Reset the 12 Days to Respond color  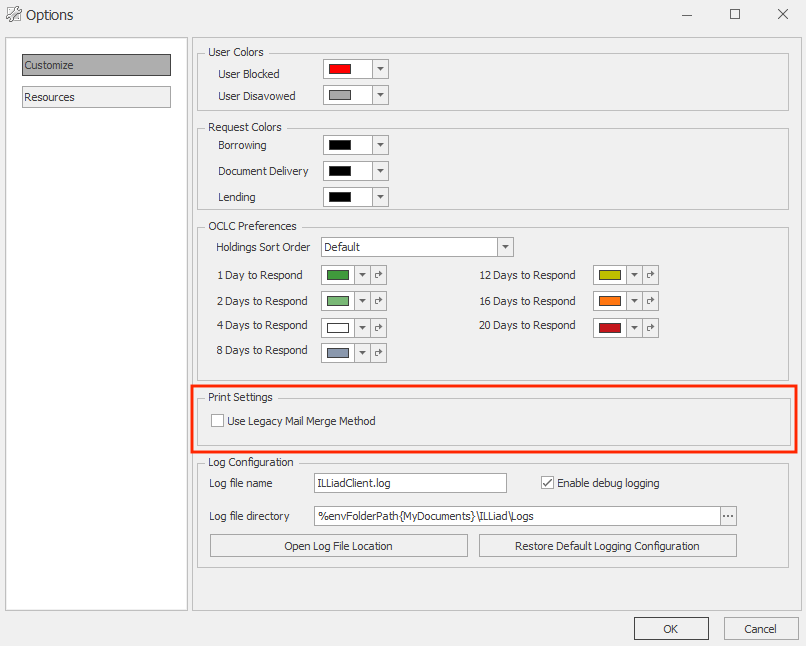[651, 275]
